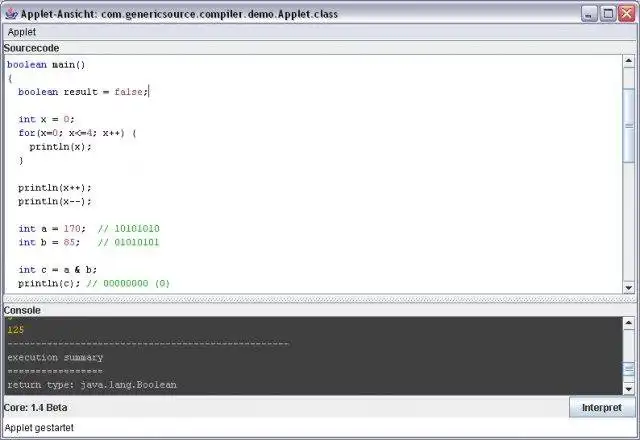Maximize the Applet-Ansicht window
Image resolution: width=640 pixels, height=440 pixels.
(608, 14)
